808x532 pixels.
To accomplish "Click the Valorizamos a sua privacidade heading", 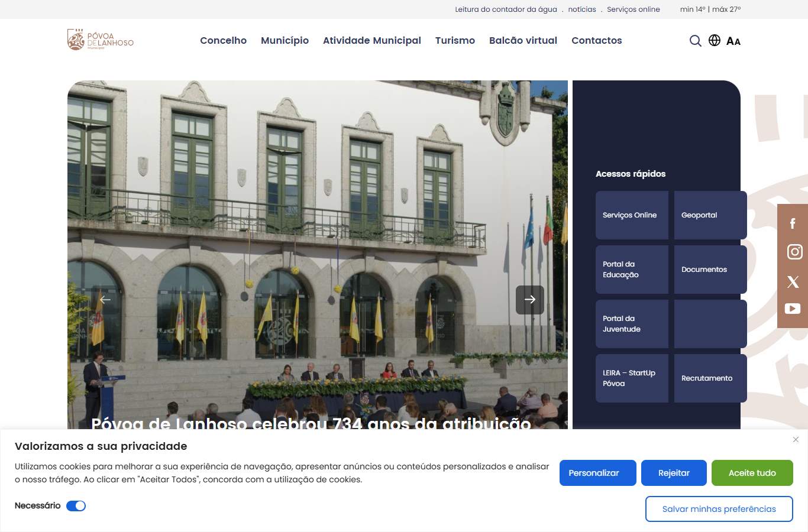I will pyautogui.click(x=101, y=446).
